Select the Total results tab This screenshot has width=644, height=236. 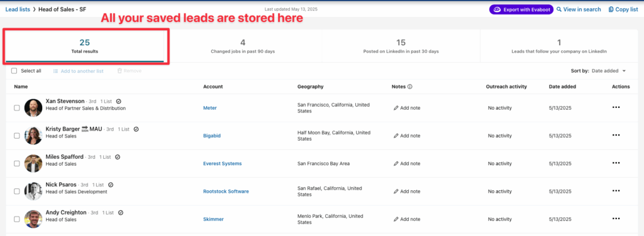pos(85,46)
